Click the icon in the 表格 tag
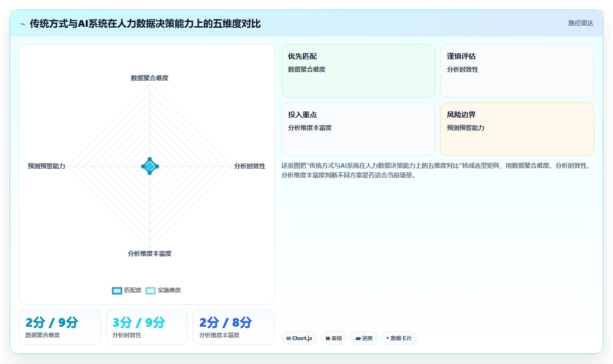Viewport: 613px width, 364px height. [328, 338]
